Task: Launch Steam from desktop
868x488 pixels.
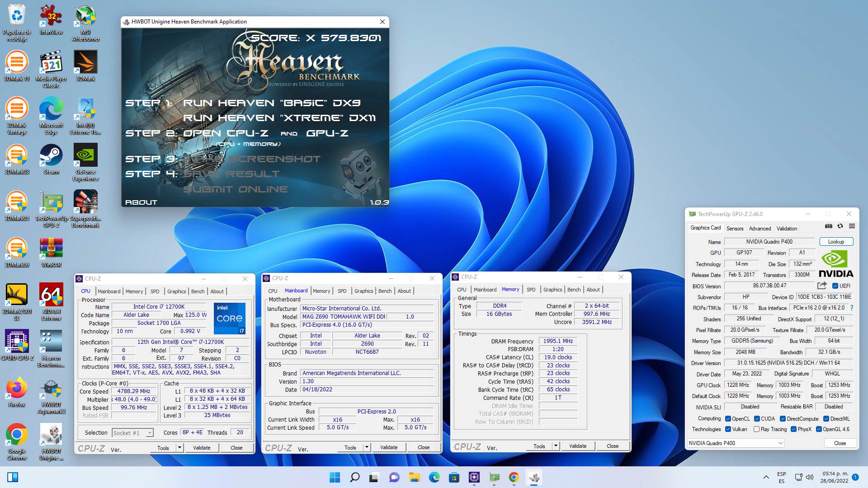Action: point(51,159)
